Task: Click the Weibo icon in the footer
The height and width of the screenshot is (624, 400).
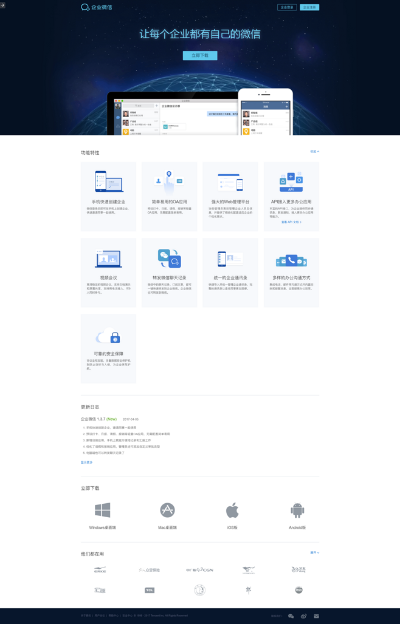Action: point(304,616)
